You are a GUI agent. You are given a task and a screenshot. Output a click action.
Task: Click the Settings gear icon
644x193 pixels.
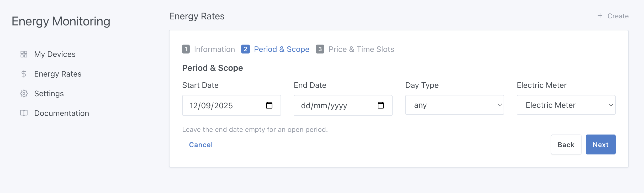coord(24,94)
